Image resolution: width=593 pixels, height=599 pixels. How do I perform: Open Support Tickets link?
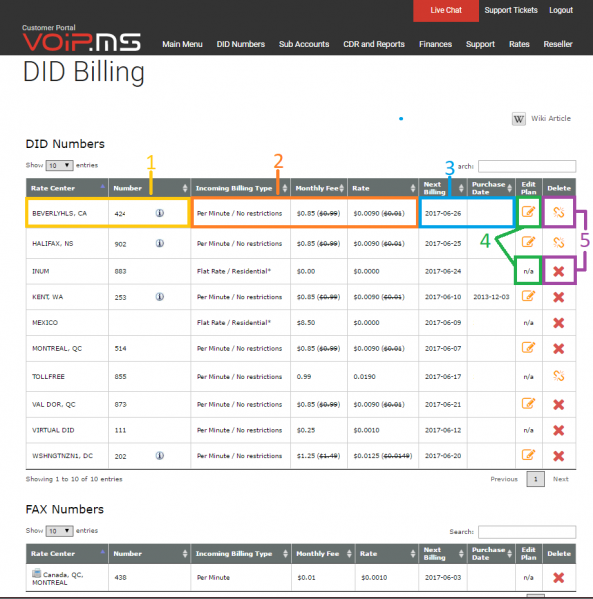point(511,10)
